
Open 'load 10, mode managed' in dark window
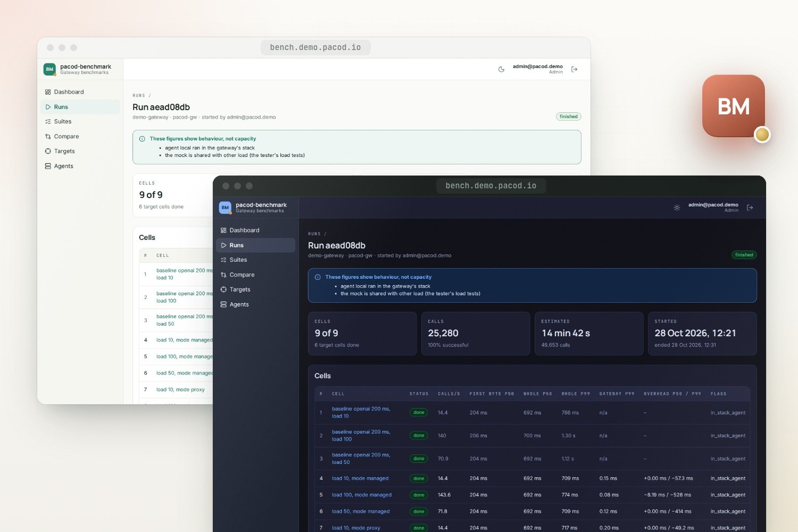(360, 478)
